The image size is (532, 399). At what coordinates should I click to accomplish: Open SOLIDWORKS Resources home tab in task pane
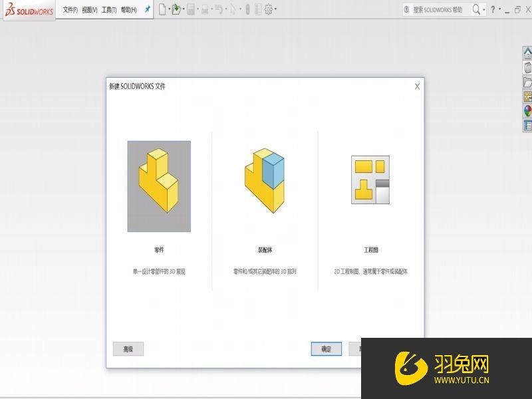pyautogui.click(x=527, y=53)
